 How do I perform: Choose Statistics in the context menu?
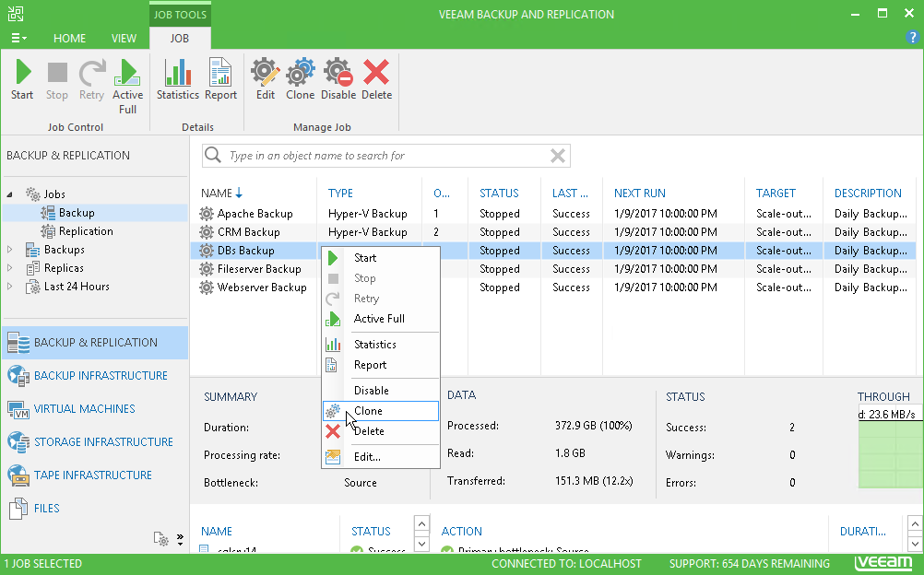tap(381, 345)
